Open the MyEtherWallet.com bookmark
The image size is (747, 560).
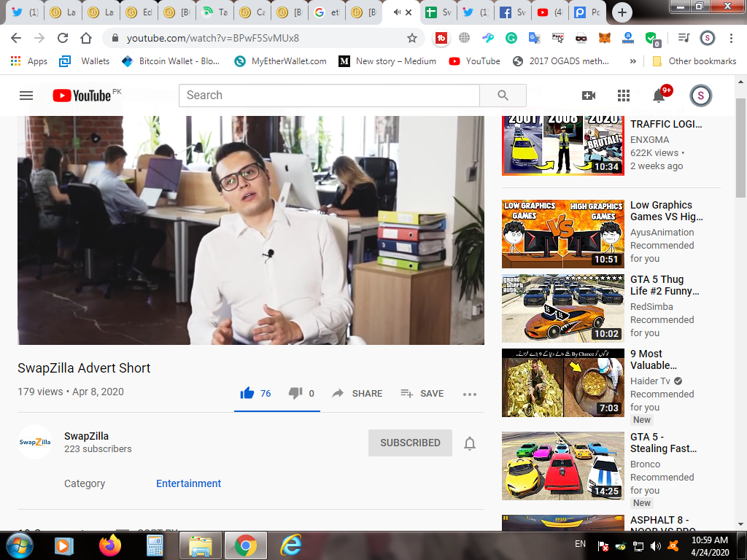pyautogui.click(x=281, y=61)
